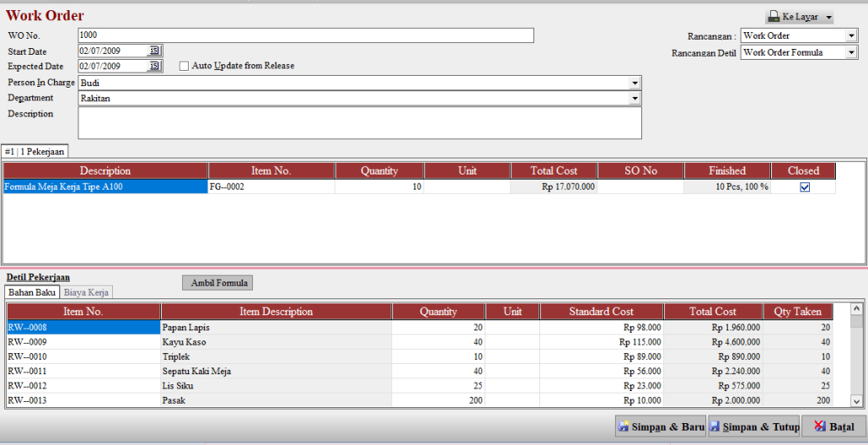The height and width of the screenshot is (445, 868).
Task: Switch to the Biaya Kerja tab
Action: (87, 292)
